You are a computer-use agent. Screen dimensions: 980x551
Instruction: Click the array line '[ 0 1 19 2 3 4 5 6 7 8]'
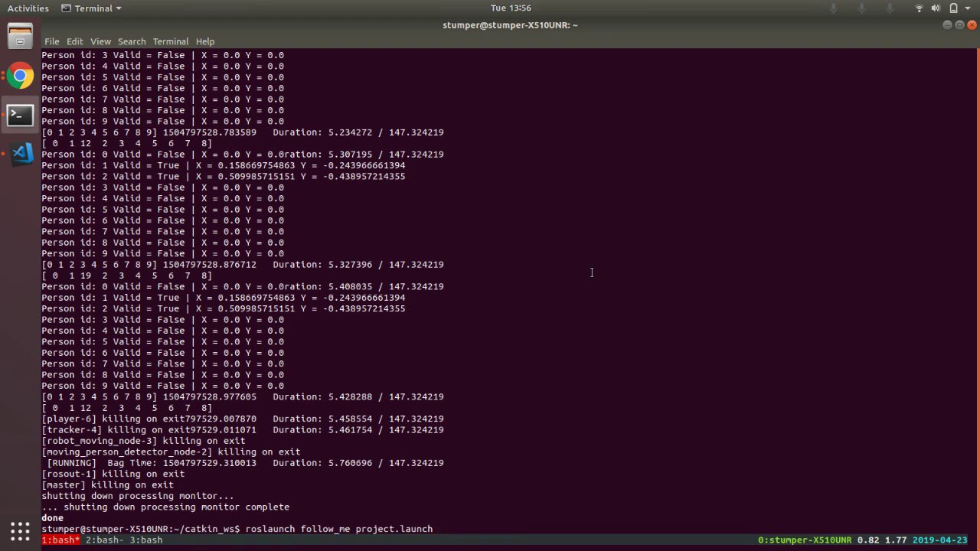coord(126,275)
